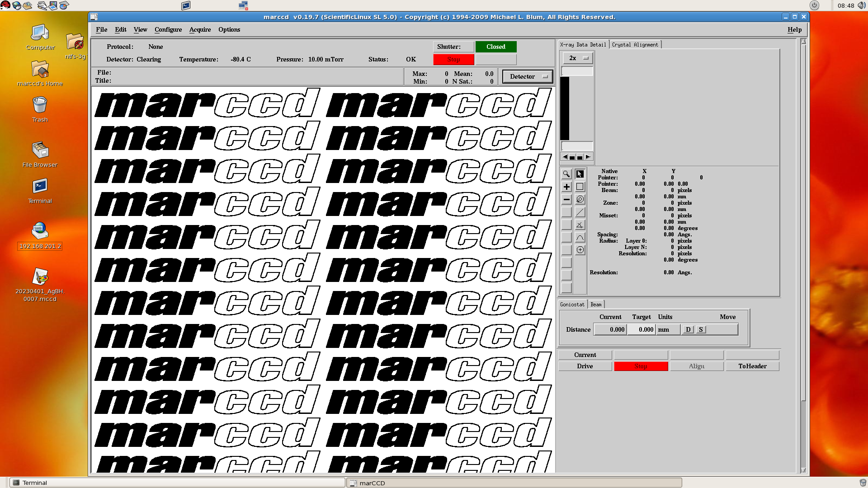Open the Configure menu
The width and height of the screenshot is (868, 488).
pyautogui.click(x=168, y=29)
